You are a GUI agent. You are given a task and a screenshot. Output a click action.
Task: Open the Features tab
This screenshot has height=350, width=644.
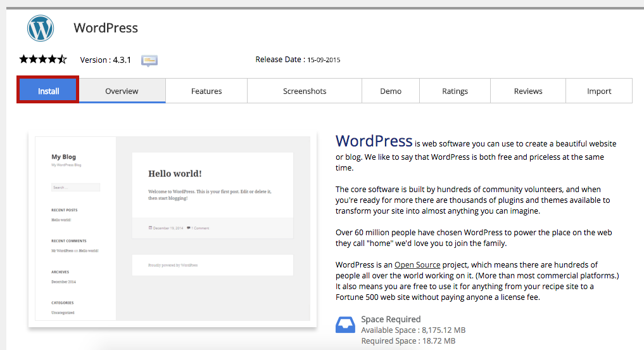[206, 91]
